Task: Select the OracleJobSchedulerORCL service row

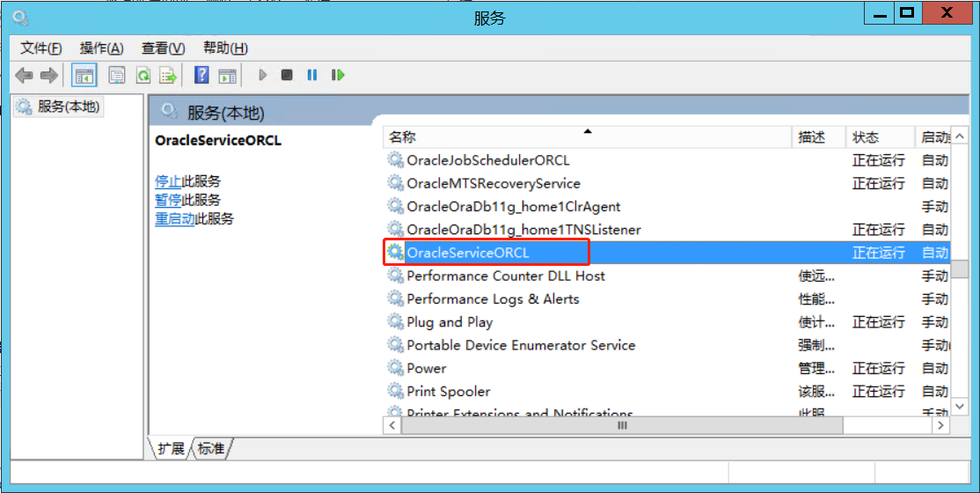Action: [x=667, y=160]
